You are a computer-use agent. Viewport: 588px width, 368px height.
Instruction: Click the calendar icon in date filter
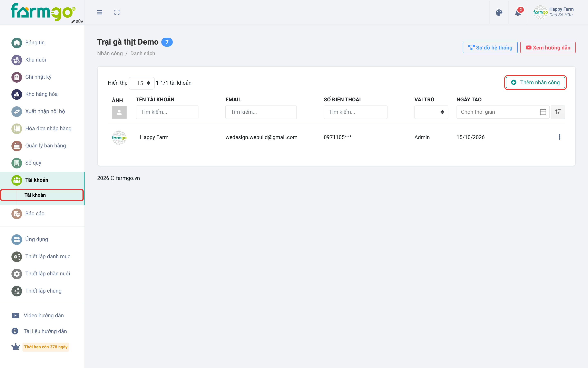pyautogui.click(x=543, y=112)
